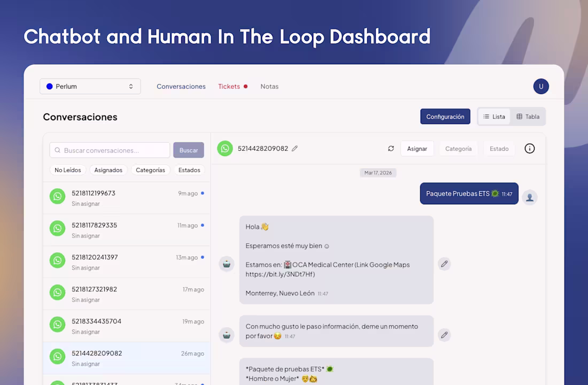Open the Notas tab
588x385 pixels.
[x=269, y=86]
